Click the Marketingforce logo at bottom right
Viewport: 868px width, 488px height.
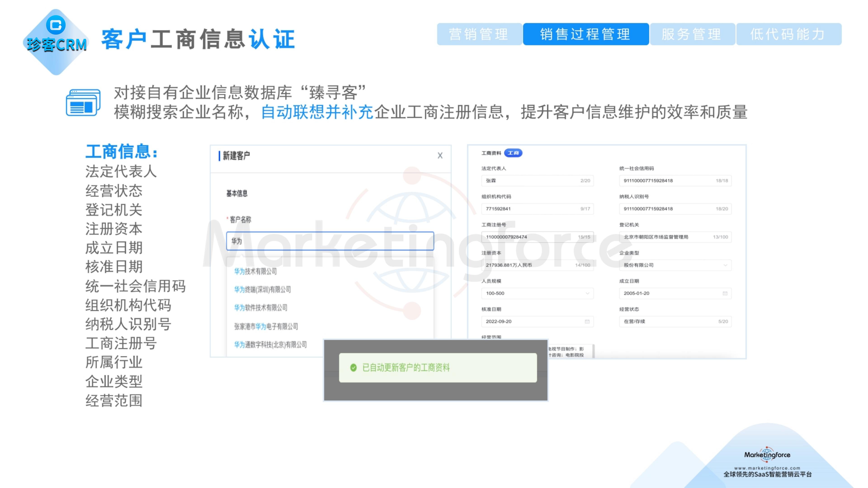(767, 455)
